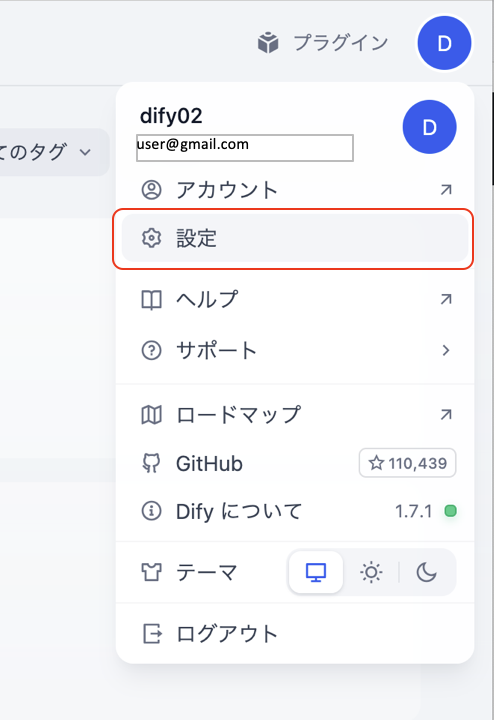The height and width of the screenshot is (720, 496).
Task: Select 設定 settings menu item
Action: click(x=295, y=238)
